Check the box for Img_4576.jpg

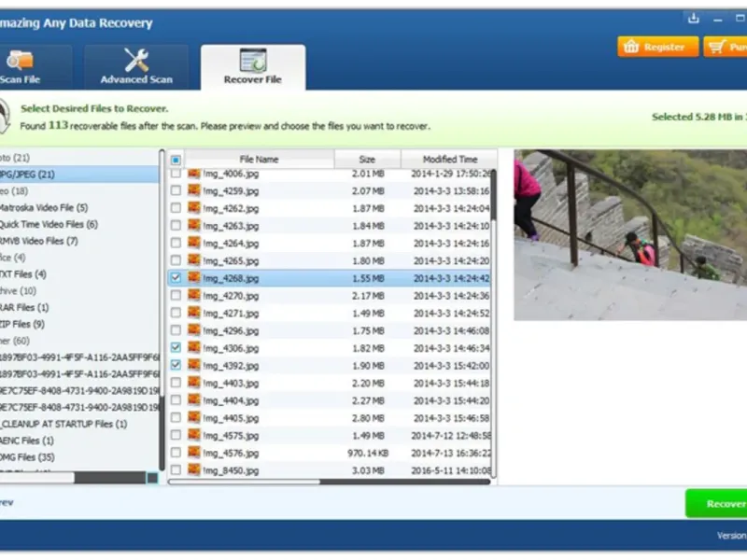tap(176, 453)
